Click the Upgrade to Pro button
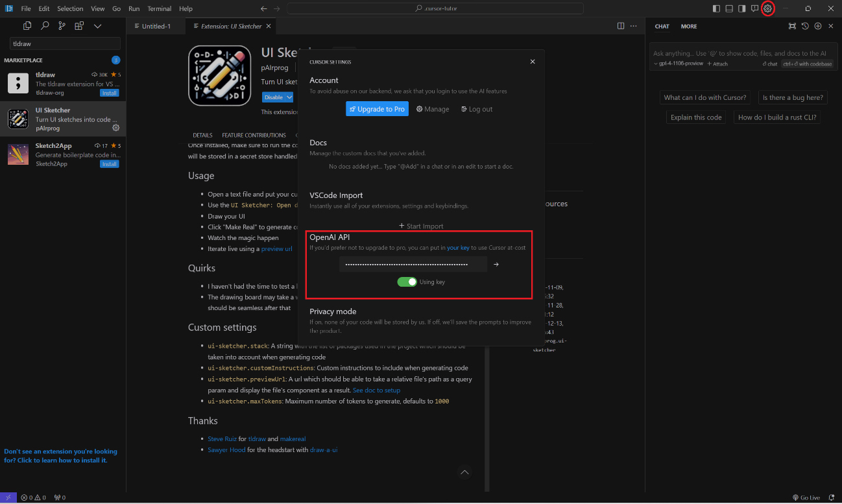 click(x=377, y=109)
